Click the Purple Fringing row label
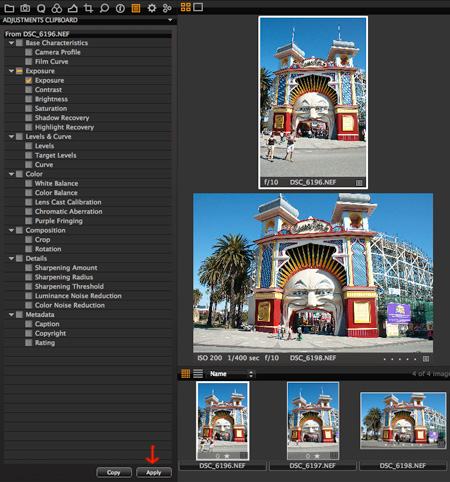Viewport: 450px width, 482px height. point(59,221)
